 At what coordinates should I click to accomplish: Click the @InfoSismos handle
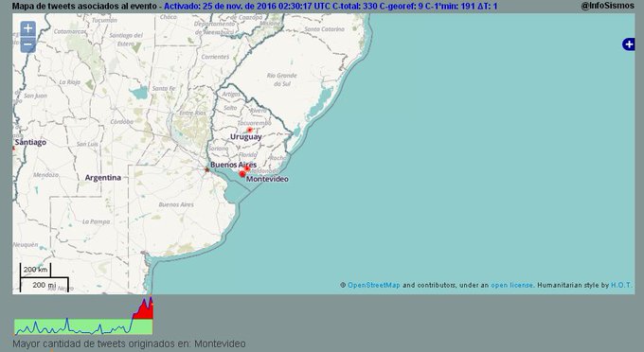[x=607, y=6]
